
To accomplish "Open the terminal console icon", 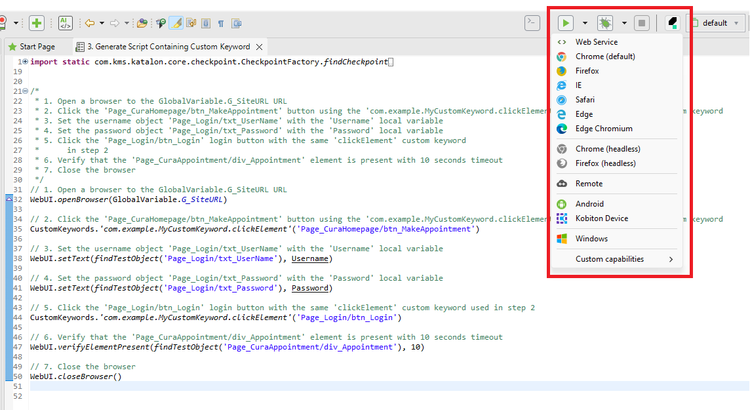I will pyautogui.click(x=532, y=22).
